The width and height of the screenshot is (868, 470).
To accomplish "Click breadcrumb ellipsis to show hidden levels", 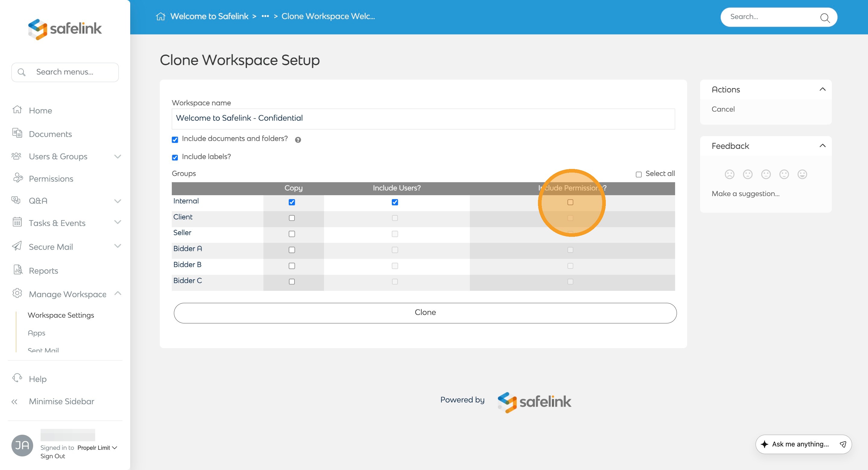I will [265, 16].
